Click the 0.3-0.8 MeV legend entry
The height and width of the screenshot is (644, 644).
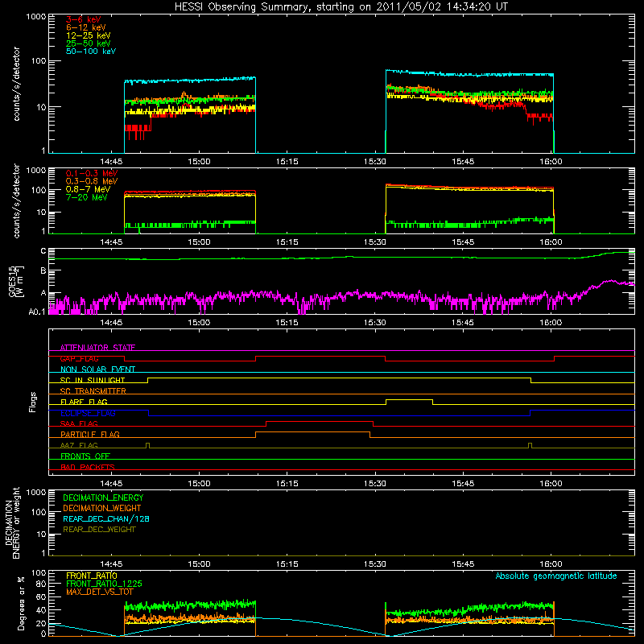[92, 181]
